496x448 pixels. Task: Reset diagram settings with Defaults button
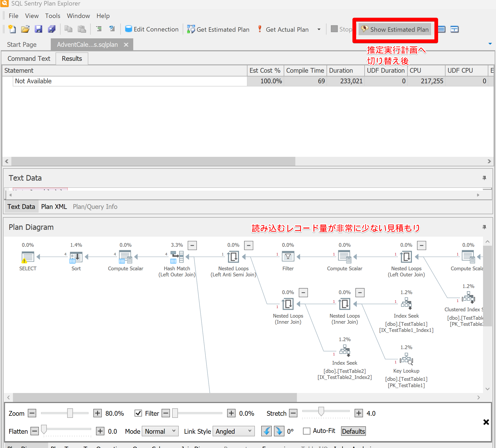[x=353, y=431]
